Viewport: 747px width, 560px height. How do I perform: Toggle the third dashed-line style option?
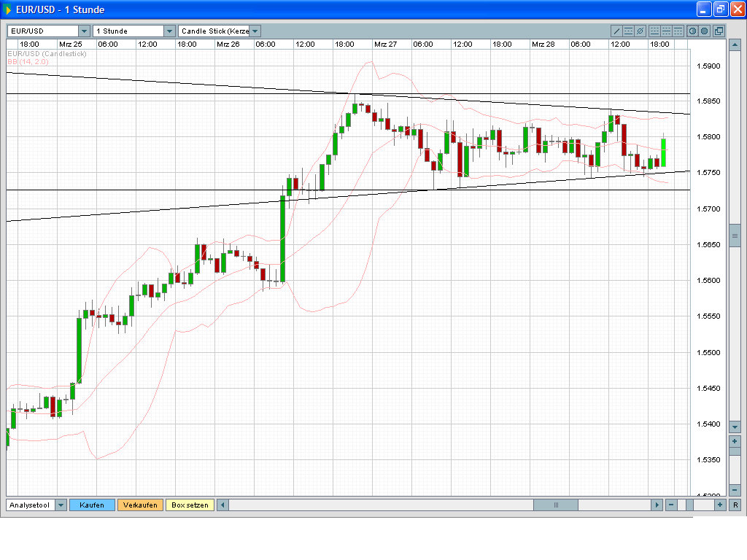[x=678, y=31]
